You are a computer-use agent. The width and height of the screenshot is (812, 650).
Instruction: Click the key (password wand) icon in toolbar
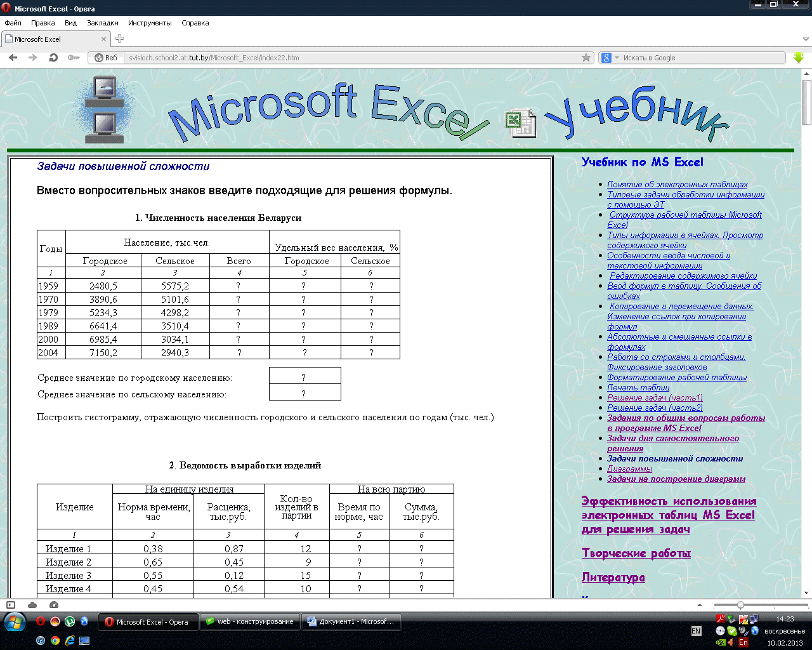tap(74, 57)
